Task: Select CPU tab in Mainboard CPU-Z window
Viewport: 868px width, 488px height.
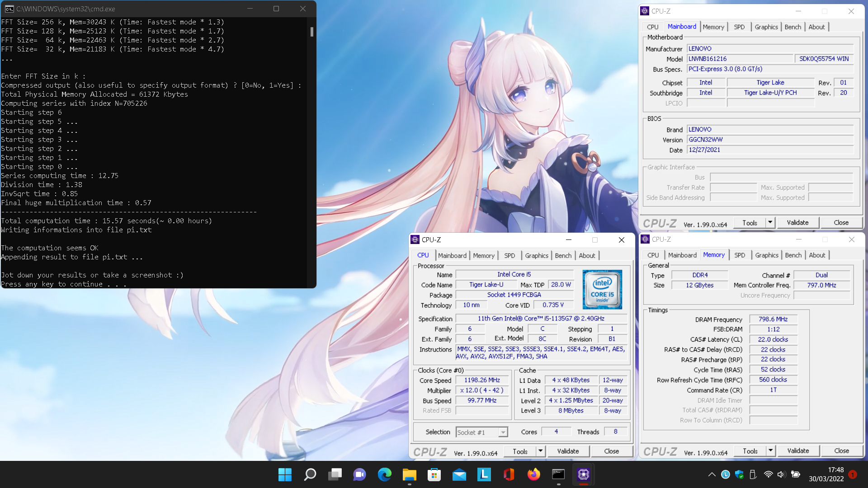Action: (652, 27)
